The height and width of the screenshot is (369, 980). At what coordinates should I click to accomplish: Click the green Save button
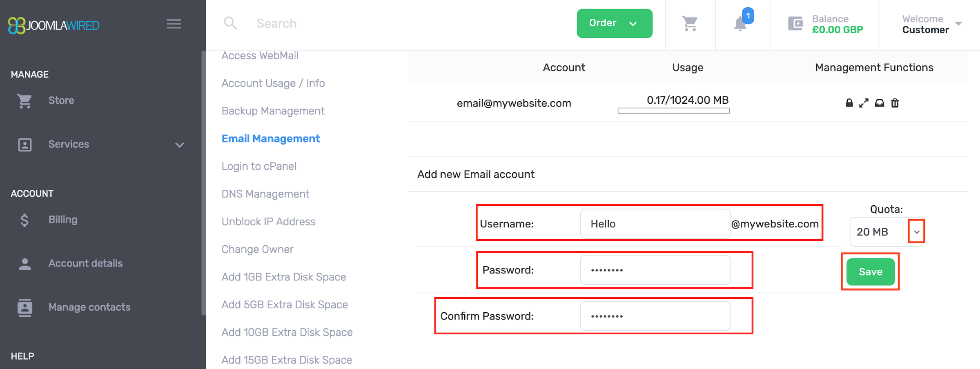pyautogui.click(x=870, y=272)
